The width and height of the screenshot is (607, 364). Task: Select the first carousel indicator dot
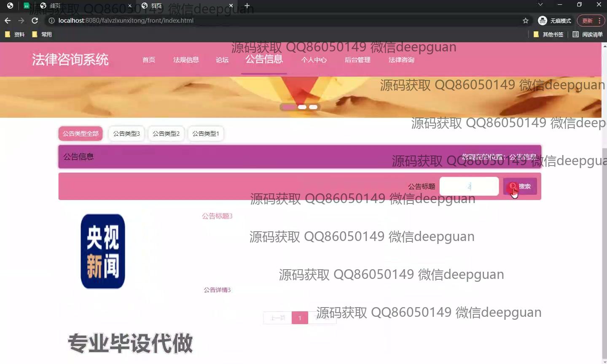coord(289,107)
